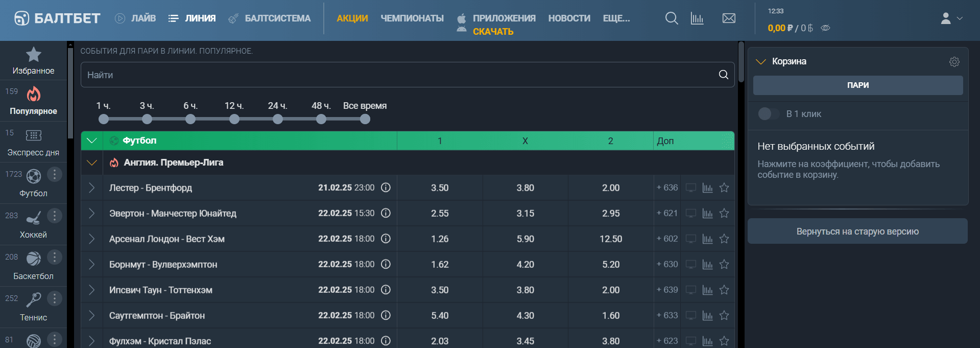Screen dimensions: 980x348
Task: Collapse the Корзина panel
Action: click(x=761, y=61)
